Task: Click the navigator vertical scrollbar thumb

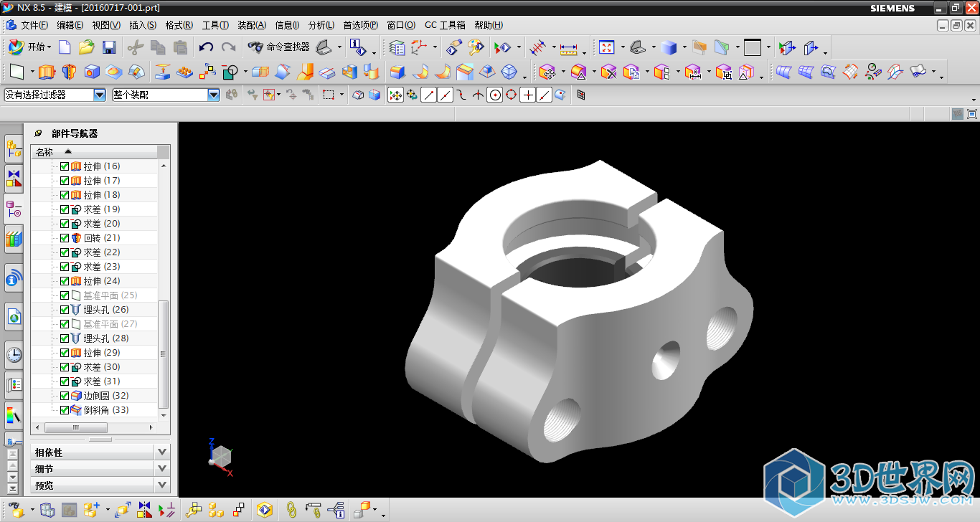Action: (164, 353)
